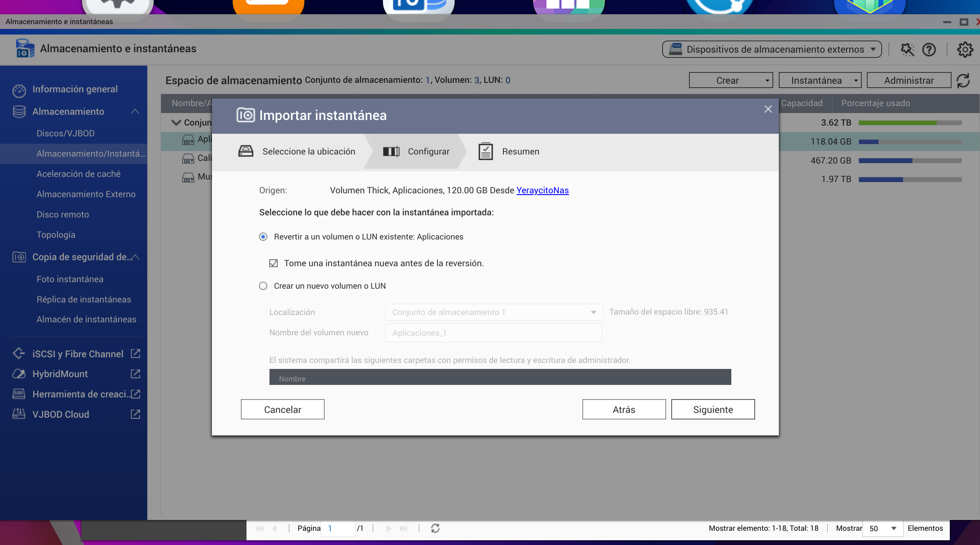Click the wrench tools icon in header
This screenshot has width=980, height=545.
(907, 50)
